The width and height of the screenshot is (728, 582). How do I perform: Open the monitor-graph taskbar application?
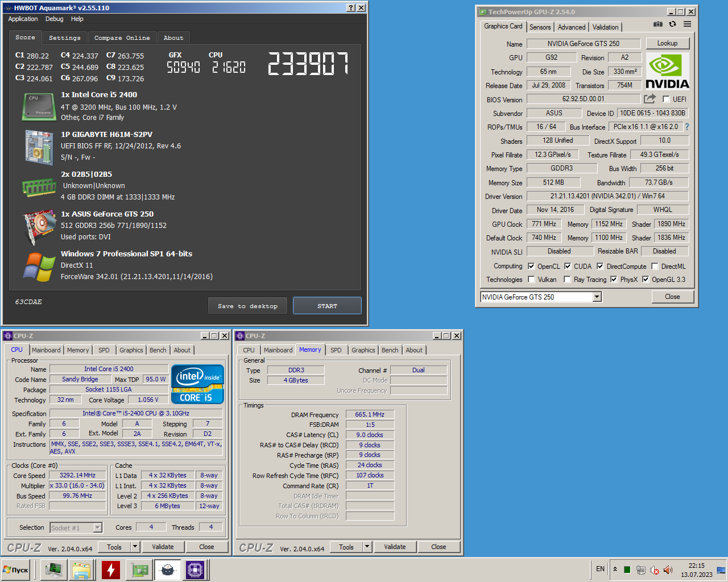(x=54, y=569)
